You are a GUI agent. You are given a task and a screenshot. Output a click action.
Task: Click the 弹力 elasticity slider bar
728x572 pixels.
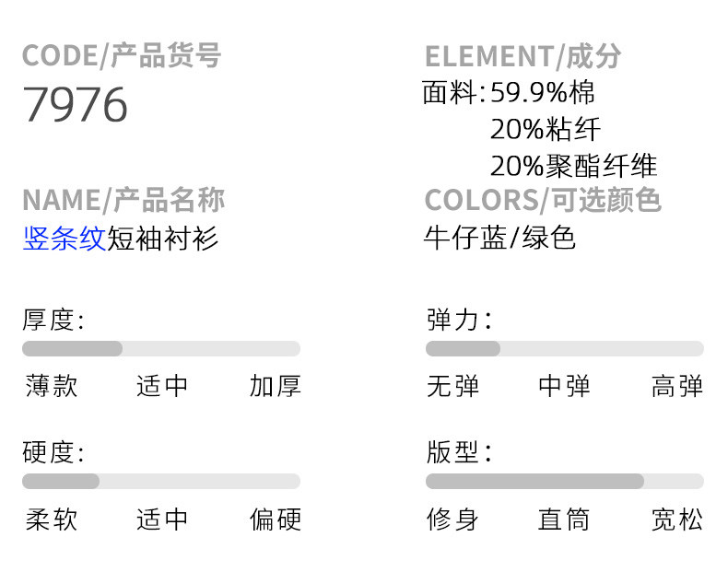pos(564,348)
